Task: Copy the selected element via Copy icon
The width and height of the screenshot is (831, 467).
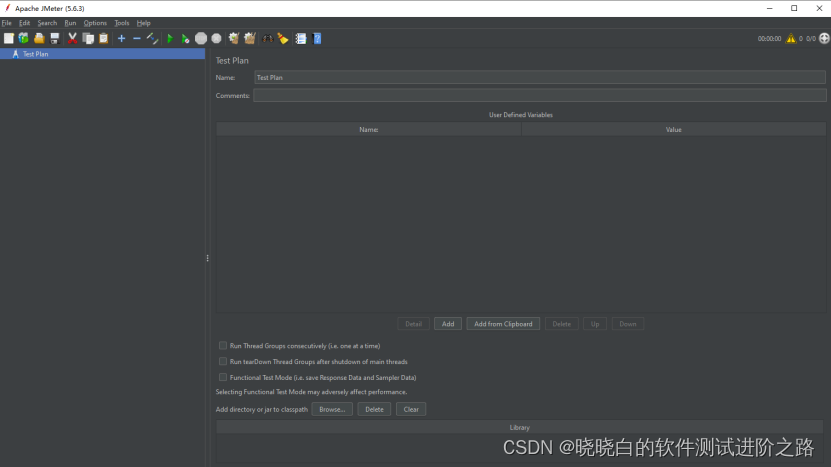Action: coord(89,38)
